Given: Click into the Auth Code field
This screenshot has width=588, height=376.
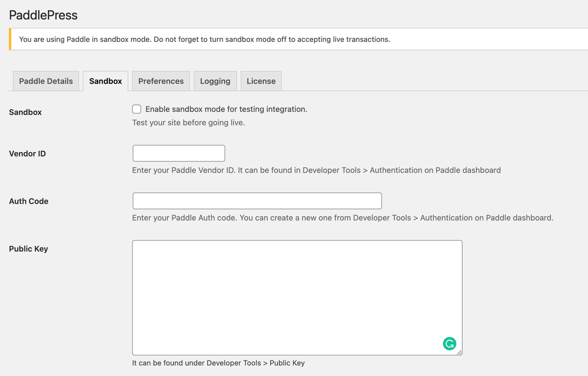Looking at the screenshot, I should (x=257, y=201).
